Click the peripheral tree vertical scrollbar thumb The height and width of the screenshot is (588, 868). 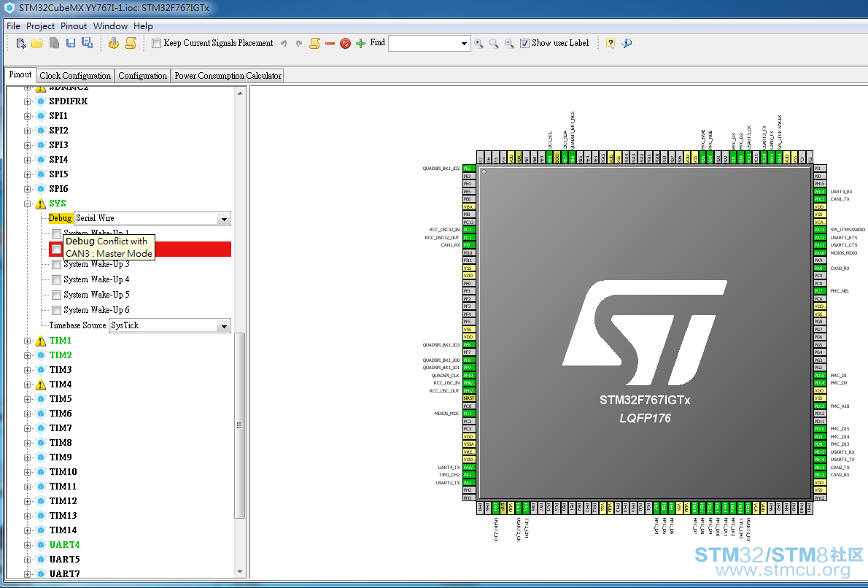(x=240, y=425)
